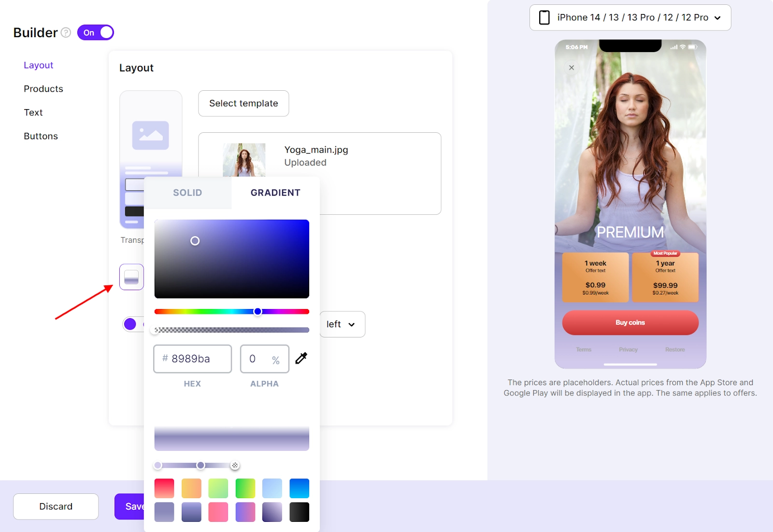Click the Builder help question mark icon
773x532 pixels.
point(66,32)
